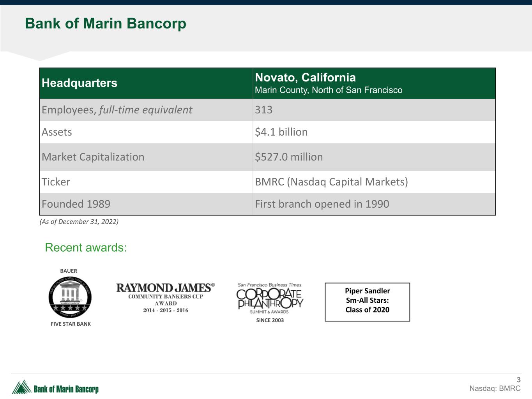
Task: Click the Bauer Five Star Bank seal
Action: [x=70, y=298]
